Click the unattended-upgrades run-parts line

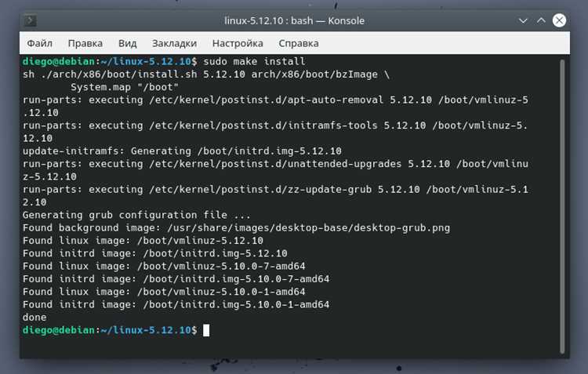(x=276, y=170)
